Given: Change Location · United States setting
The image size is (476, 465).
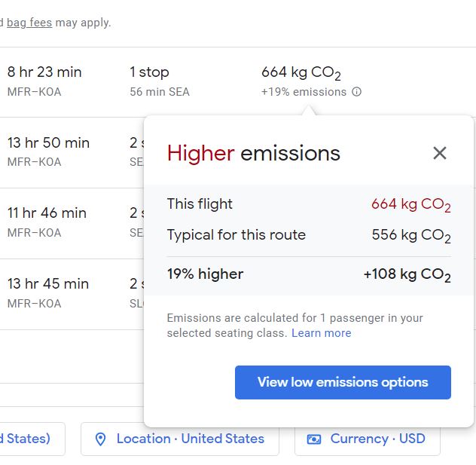Looking at the screenshot, I should (179, 439).
